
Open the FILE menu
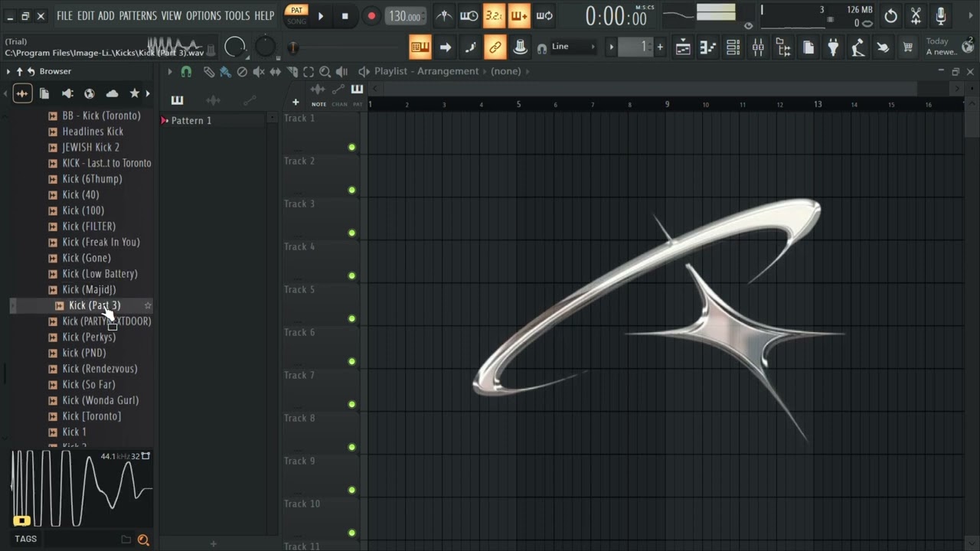(64, 15)
